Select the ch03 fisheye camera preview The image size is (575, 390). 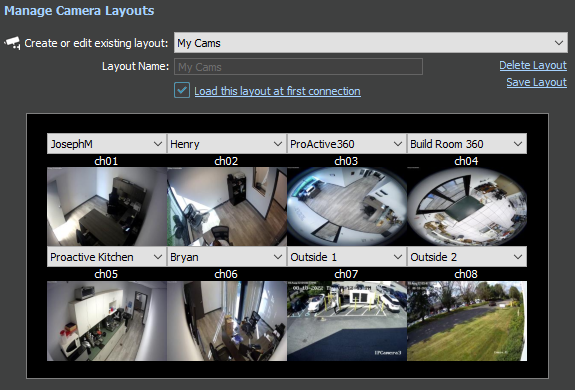click(x=347, y=206)
